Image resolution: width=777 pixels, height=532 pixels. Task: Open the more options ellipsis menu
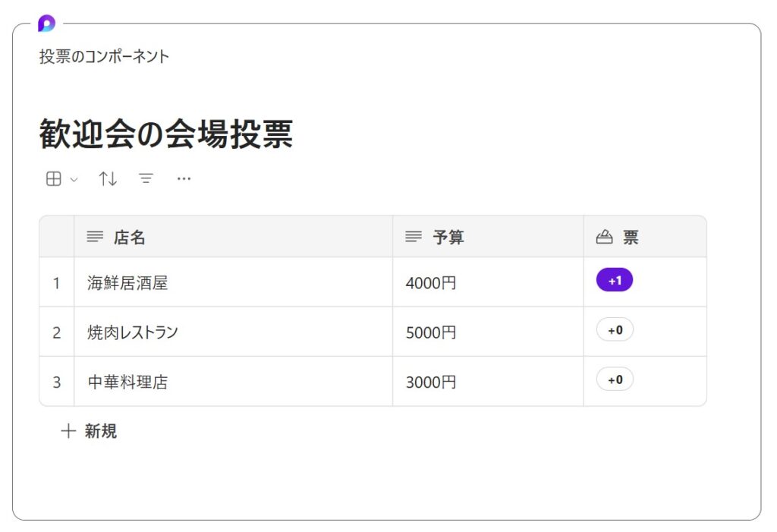(x=184, y=179)
